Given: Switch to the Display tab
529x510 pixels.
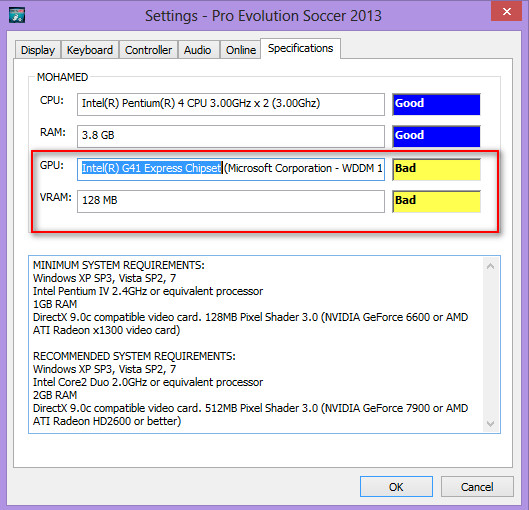Looking at the screenshot, I should click(38, 50).
